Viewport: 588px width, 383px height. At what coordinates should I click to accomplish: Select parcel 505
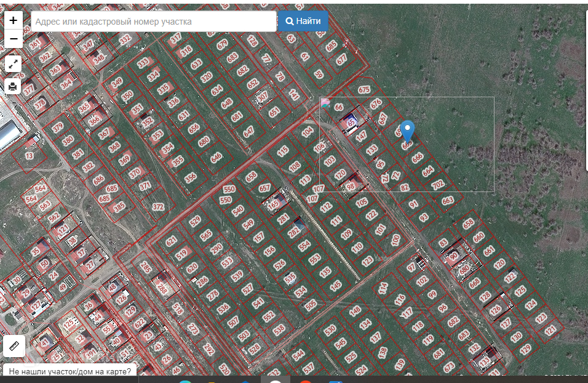pos(311,305)
